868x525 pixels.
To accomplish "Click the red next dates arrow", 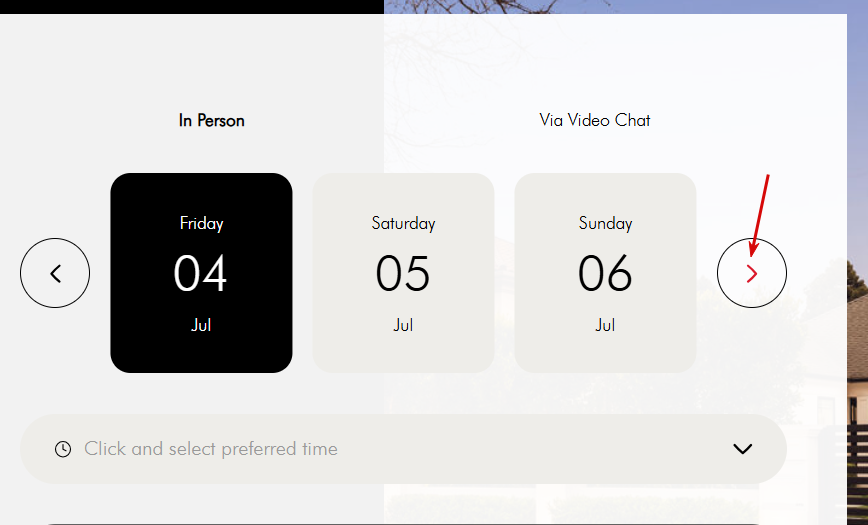I will [752, 273].
